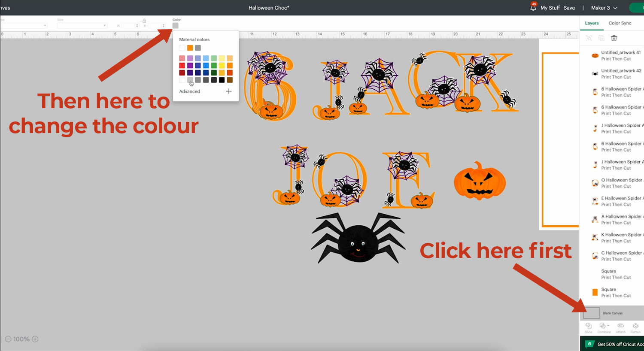
Task: Open the notifications bell in top bar
Action: click(533, 7)
